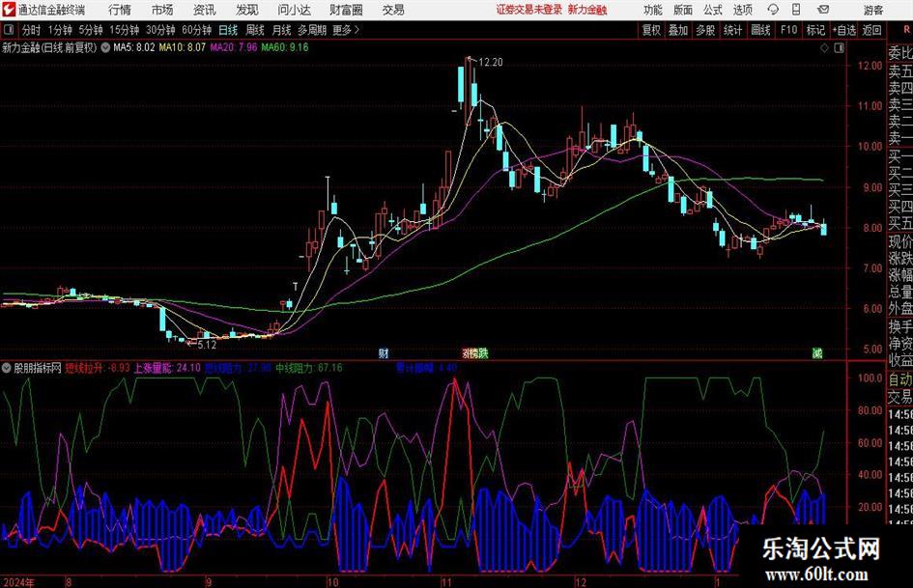Click the green 减 marker on chart
Screen dimensions: 913x588
click(x=817, y=352)
